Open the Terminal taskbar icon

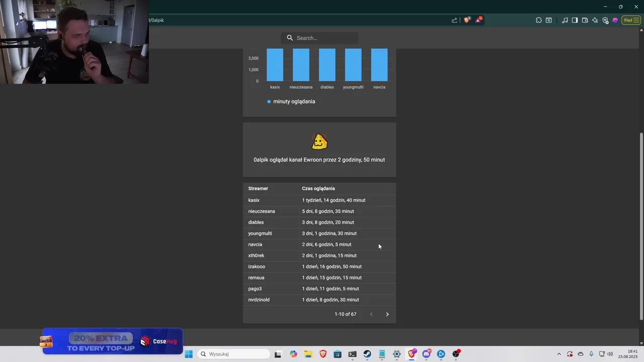pyautogui.click(x=353, y=354)
